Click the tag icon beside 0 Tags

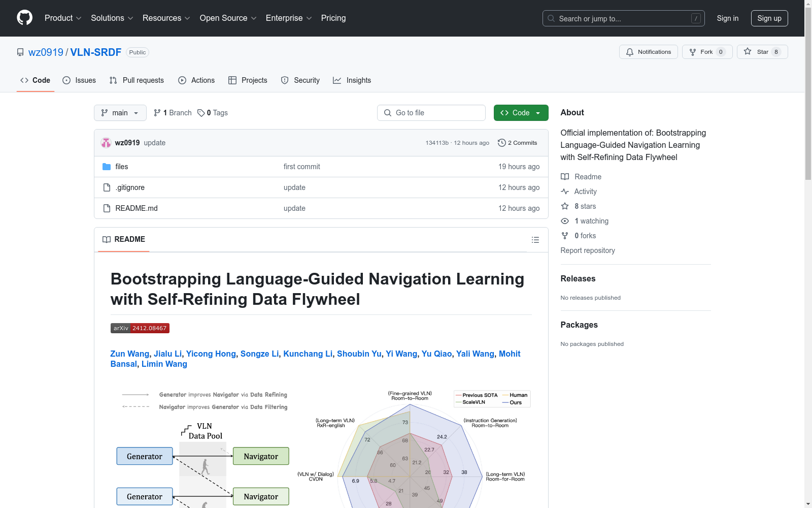pos(201,113)
